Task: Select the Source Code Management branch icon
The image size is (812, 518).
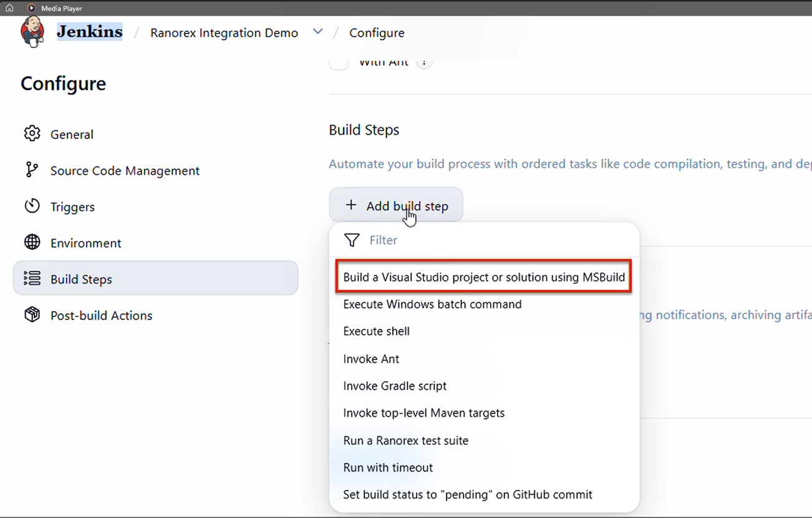Action: coord(32,170)
